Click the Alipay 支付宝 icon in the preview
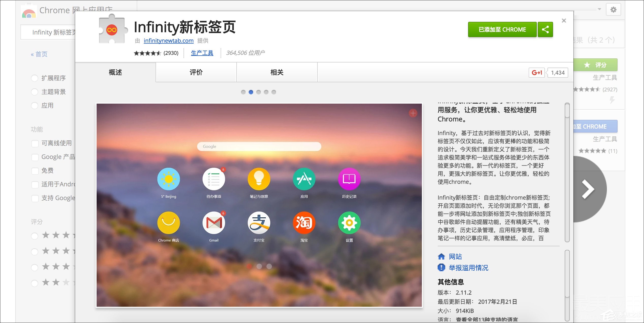644x323 pixels. 259,223
